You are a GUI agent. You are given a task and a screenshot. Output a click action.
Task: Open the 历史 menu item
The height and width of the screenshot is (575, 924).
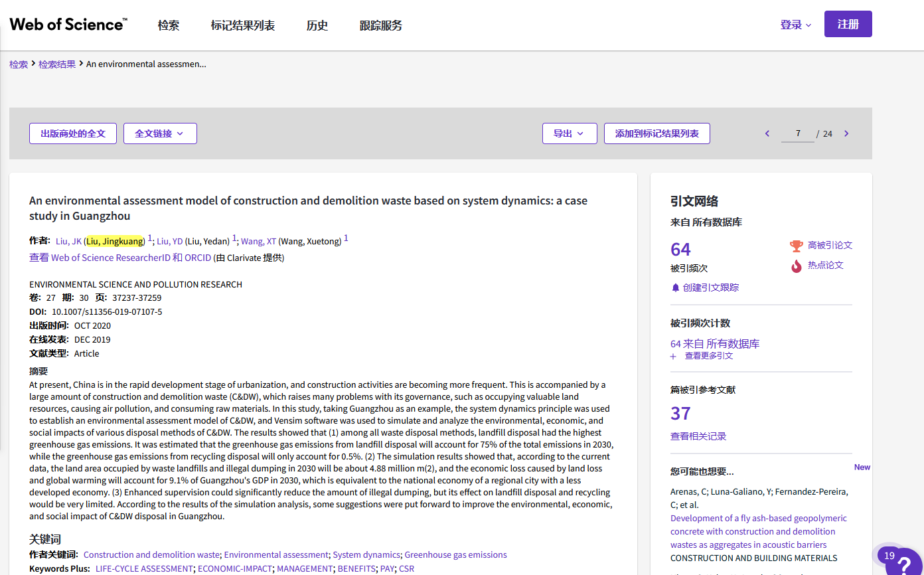coord(317,25)
